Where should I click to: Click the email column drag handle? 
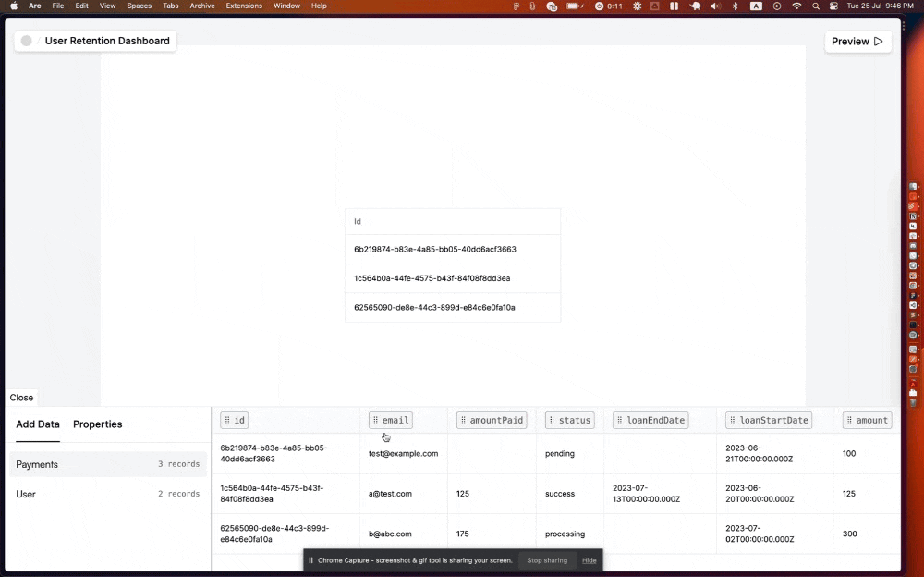(375, 421)
